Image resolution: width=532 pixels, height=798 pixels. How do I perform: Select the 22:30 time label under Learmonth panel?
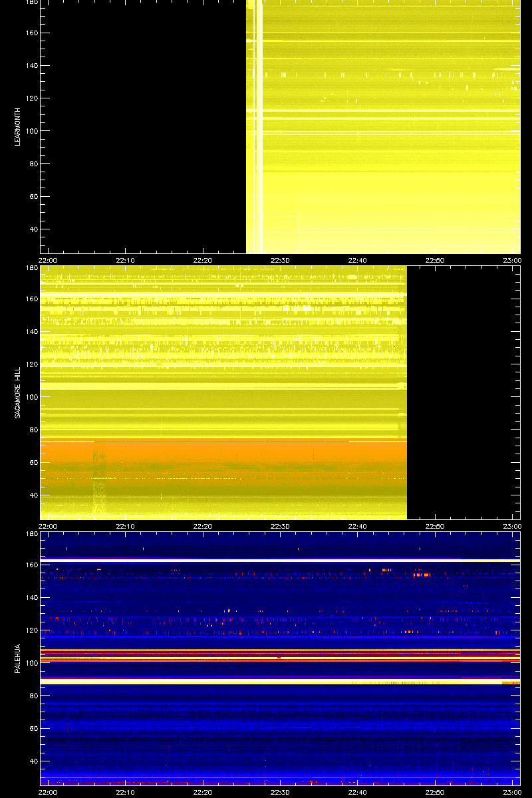280,260
